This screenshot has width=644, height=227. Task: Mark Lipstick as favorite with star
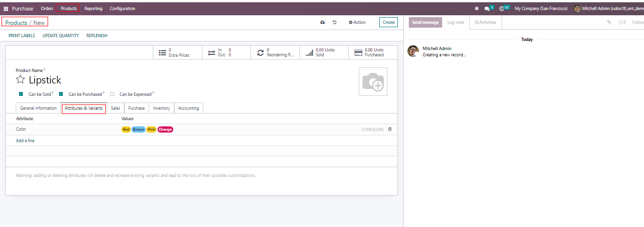coord(20,80)
